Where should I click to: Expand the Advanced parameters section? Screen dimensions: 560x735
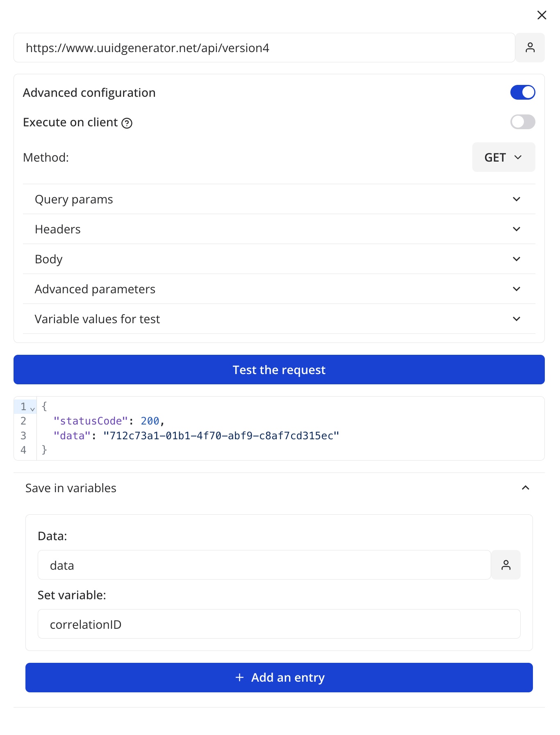tap(279, 289)
